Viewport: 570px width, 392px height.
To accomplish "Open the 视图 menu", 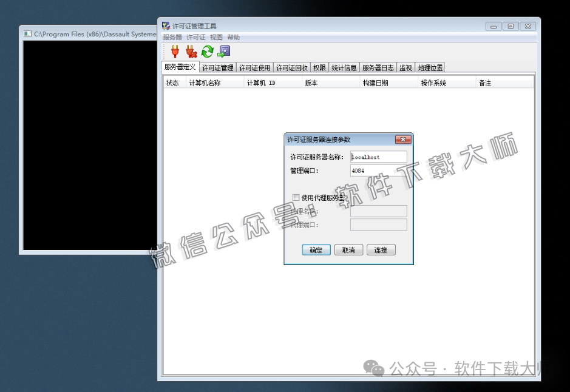I will coord(215,36).
